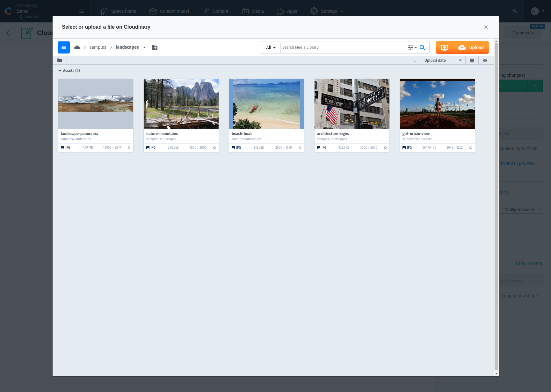
Task: Open Content model section
Action: pyautogui.click(x=169, y=11)
